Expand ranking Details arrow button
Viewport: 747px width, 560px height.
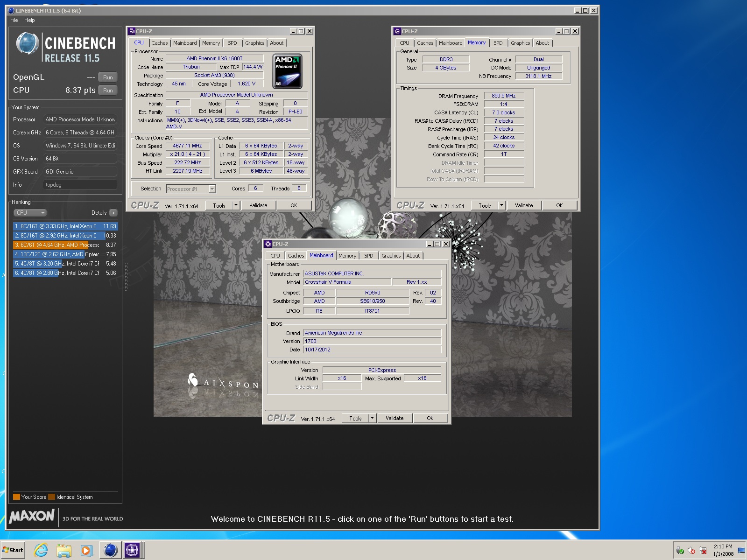pos(113,213)
